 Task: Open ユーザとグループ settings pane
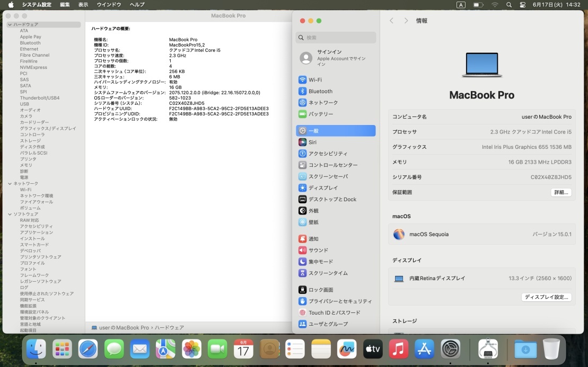pos(336,324)
